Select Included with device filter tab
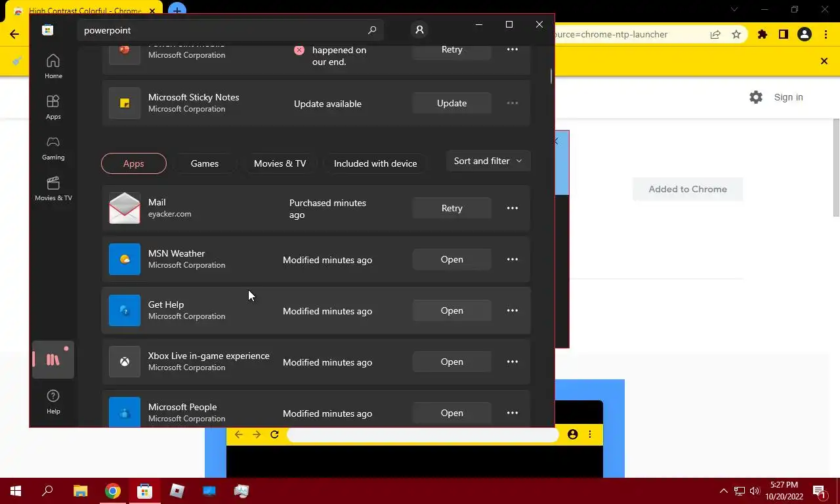Image resolution: width=840 pixels, height=504 pixels. click(x=375, y=163)
